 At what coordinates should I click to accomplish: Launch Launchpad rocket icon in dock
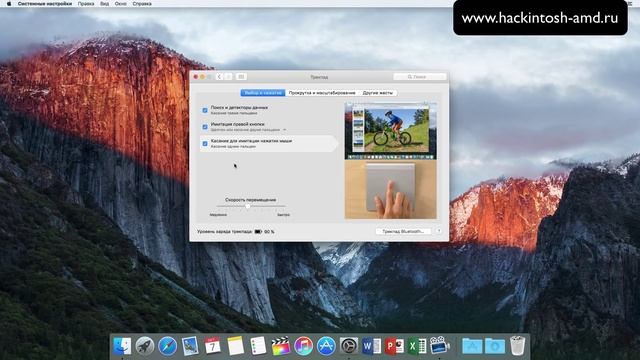[x=144, y=346]
